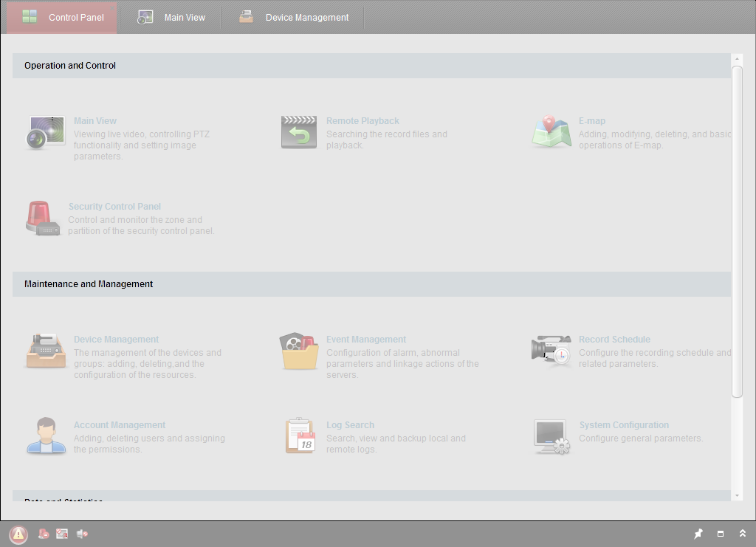Click the description starting "Adding, deleting users"

tap(149, 444)
